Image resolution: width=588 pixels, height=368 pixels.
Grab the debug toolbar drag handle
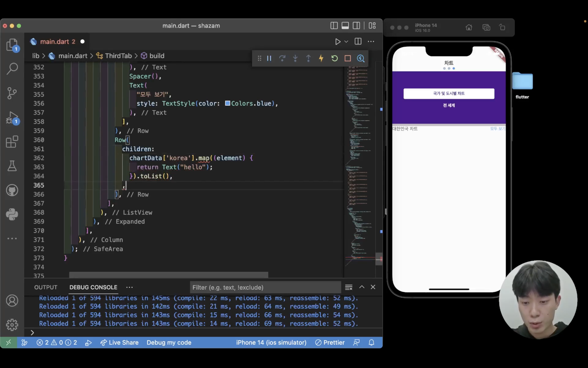pyautogui.click(x=260, y=58)
